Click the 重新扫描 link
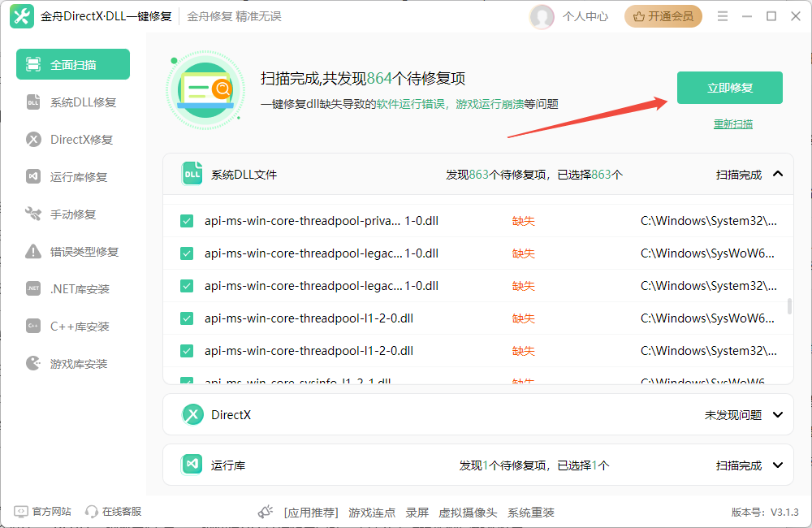Viewport: 812px width, 528px height. tap(733, 123)
